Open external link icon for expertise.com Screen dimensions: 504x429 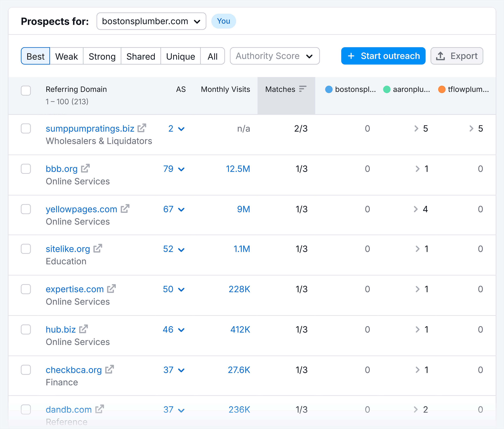point(111,289)
